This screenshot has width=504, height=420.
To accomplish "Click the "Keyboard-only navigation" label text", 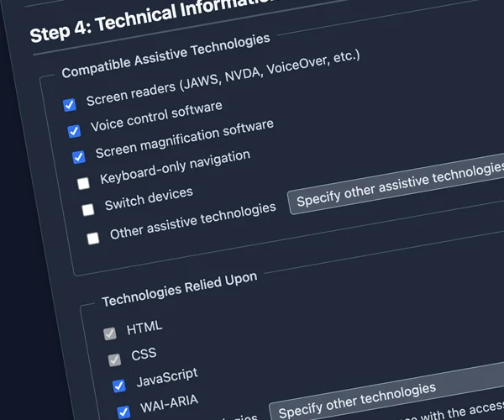I will tap(175, 168).
